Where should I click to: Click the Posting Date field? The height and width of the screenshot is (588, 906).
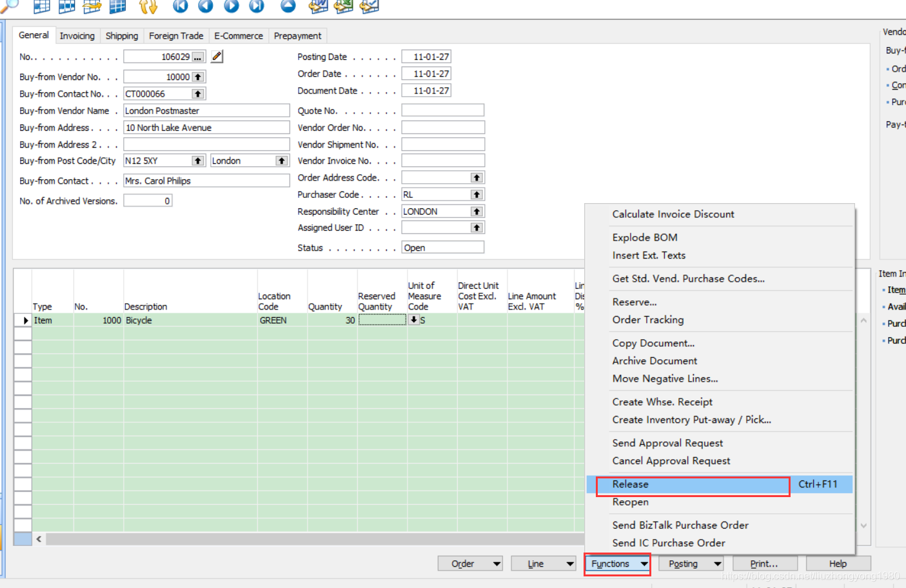pyautogui.click(x=426, y=57)
